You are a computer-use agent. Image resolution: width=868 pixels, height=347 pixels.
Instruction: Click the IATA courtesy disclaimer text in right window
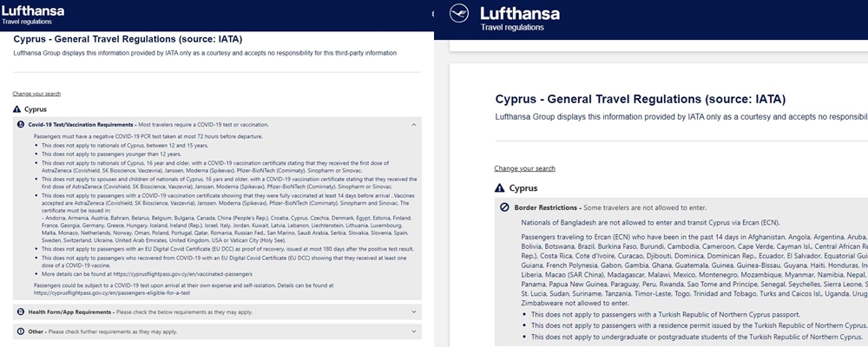tap(681, 117)
